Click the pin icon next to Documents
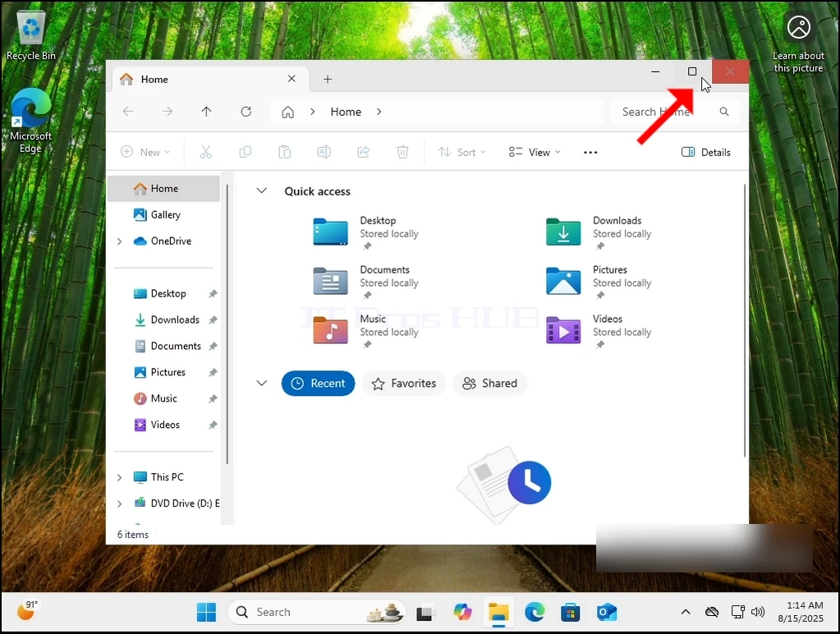Screen dimensions: 840x634 tap(213, 347)
